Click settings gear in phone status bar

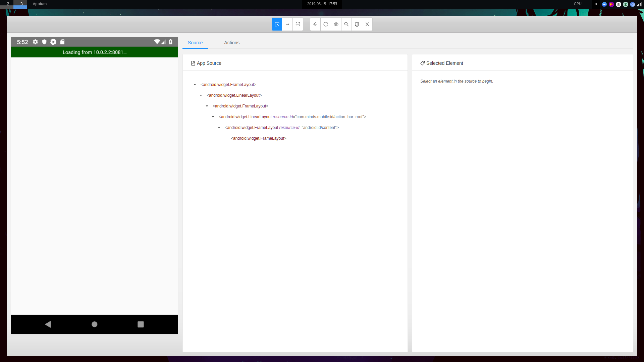click(35, 42)
